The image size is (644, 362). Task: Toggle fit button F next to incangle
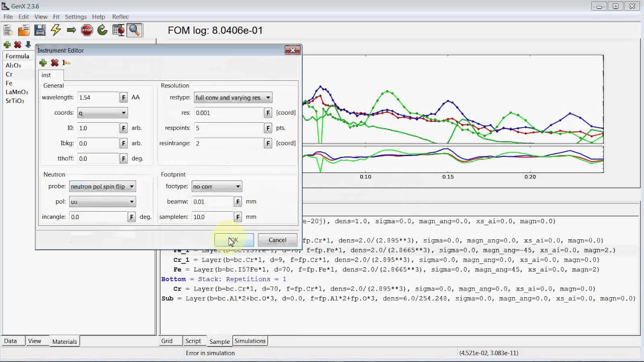coord(131,217)
